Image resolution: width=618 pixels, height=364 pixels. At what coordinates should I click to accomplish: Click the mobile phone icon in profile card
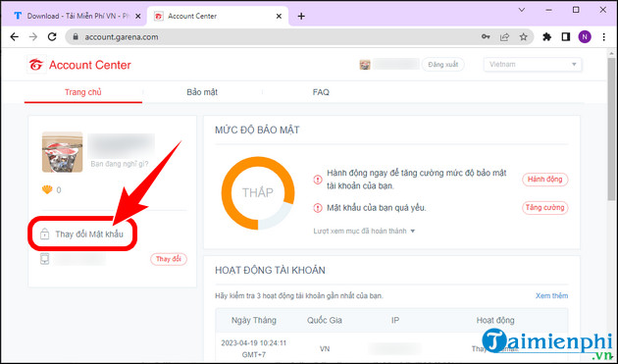[44, 259]
